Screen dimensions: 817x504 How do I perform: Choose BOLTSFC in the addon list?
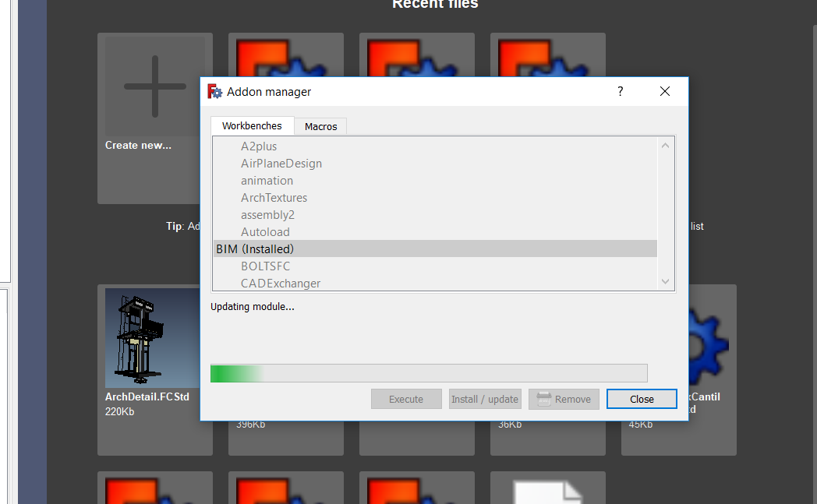(434, 266)
